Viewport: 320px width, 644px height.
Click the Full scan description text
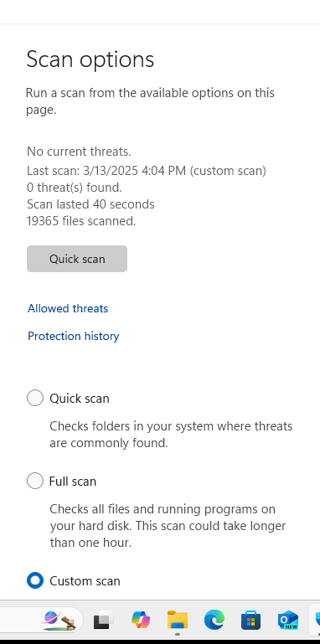168,526
